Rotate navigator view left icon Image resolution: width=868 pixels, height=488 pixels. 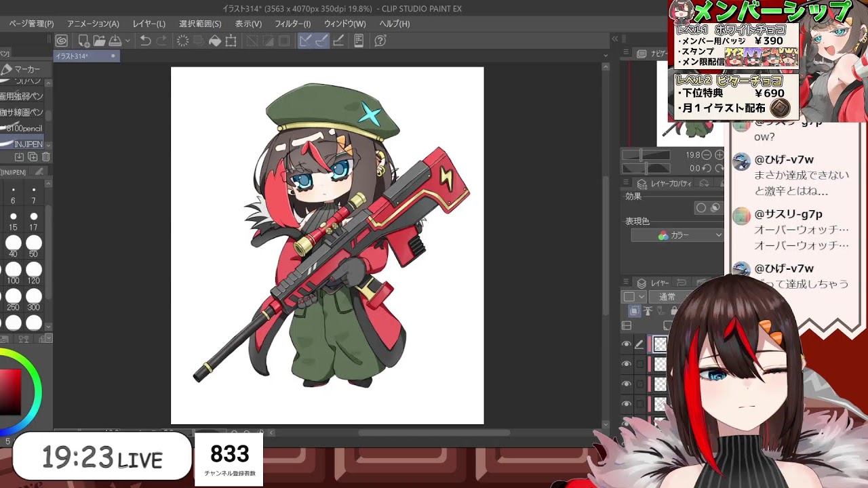point(707,168)
